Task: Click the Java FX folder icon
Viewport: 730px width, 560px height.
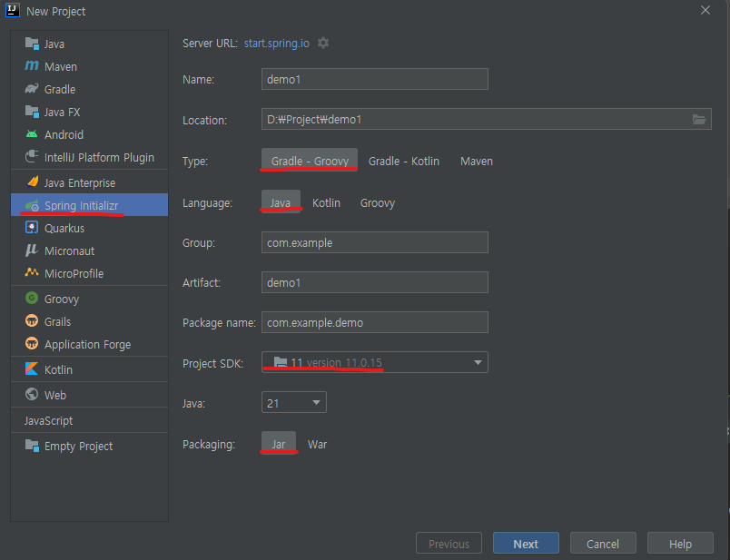Action: pyautogui.click(x=32, y=112)
